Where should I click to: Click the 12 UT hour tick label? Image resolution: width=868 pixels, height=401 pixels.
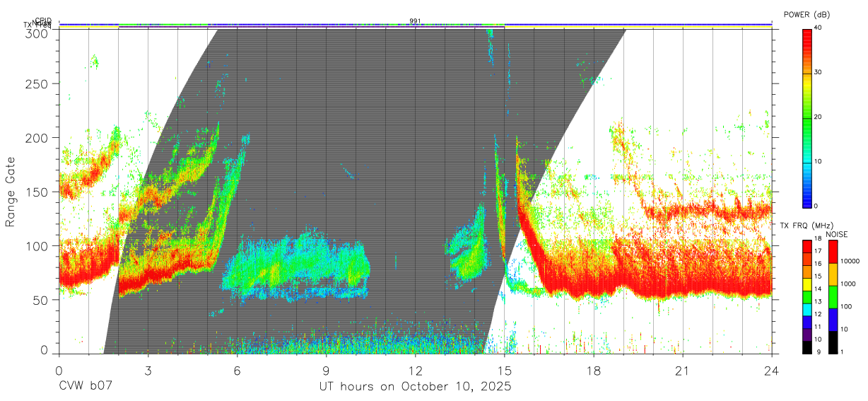[x=416, y=371]
